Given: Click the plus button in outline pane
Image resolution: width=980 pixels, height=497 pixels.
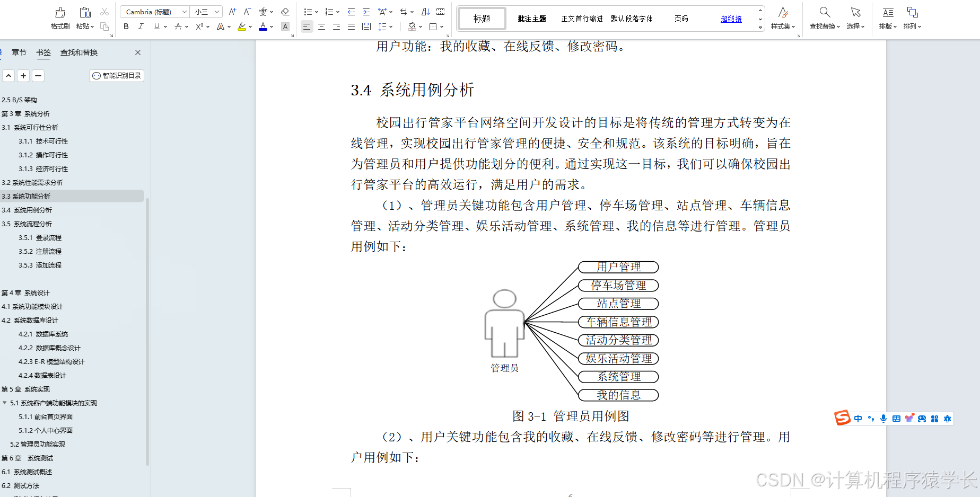Looking at the screenshot, I should click(x=23, y=76).
